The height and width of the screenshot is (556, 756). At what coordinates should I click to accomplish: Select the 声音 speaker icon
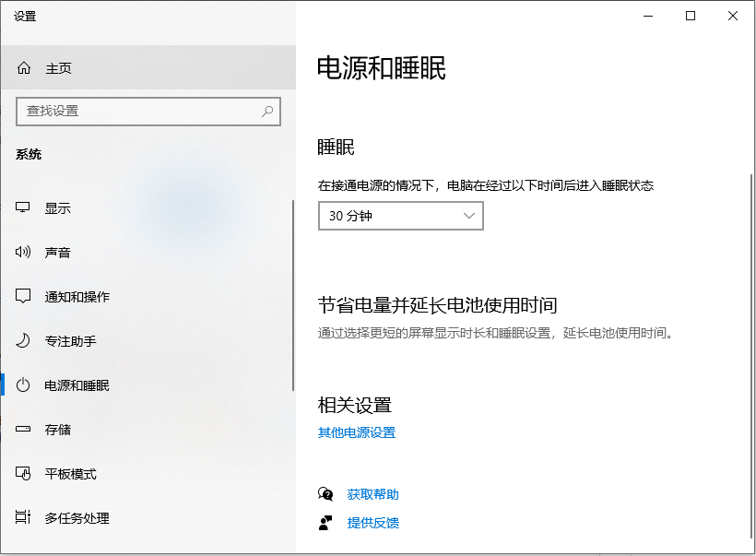click(x=25, y=252)
